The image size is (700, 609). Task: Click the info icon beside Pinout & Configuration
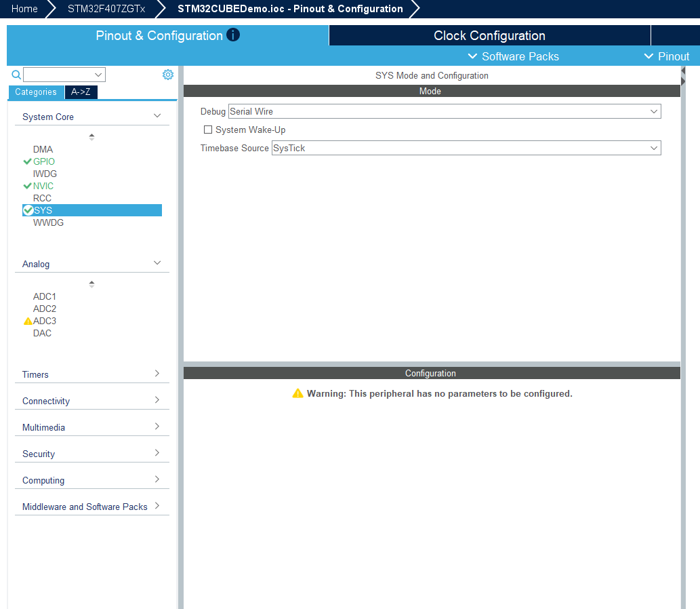point(233,35)
